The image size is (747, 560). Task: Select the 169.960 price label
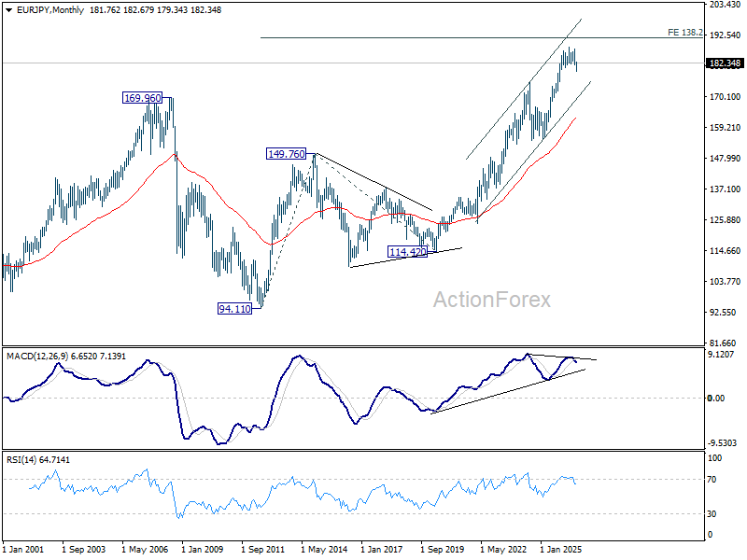point(143,98)
